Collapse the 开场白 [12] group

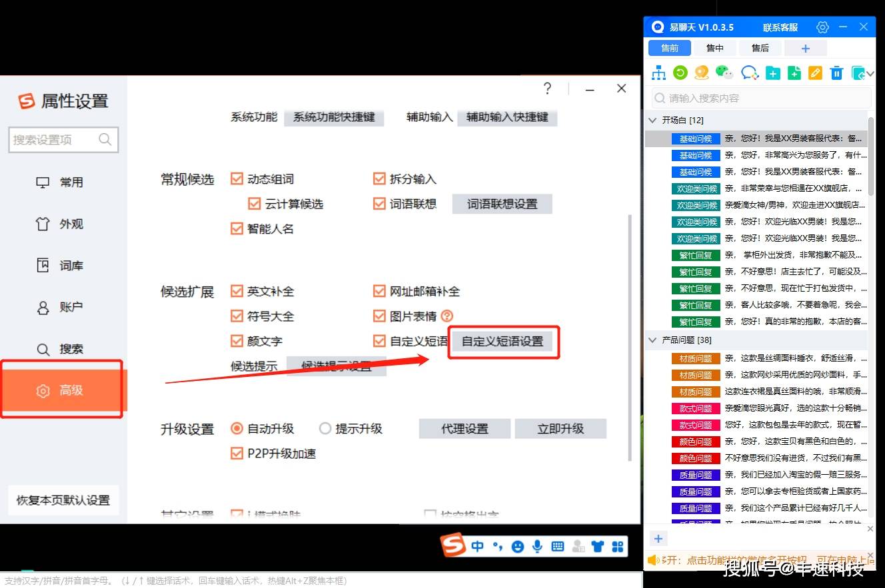pos(653,120)
